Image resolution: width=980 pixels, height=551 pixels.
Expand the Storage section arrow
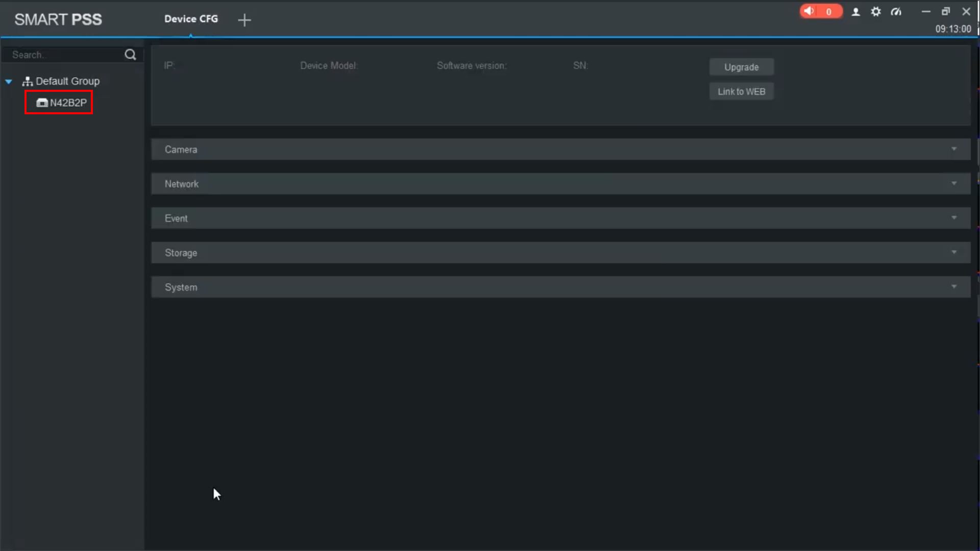(953, 253)
